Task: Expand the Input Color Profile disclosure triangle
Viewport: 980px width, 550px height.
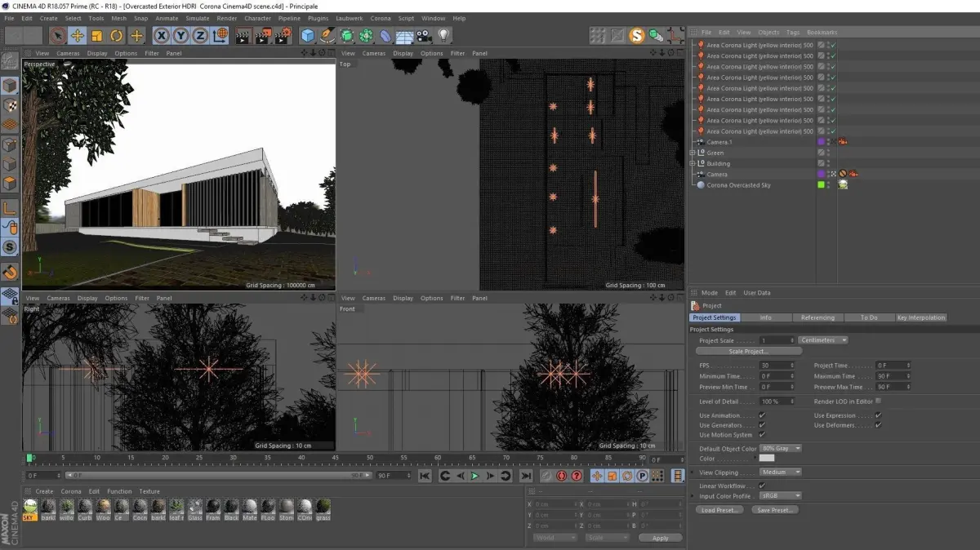Action: [x=693, y=495]
